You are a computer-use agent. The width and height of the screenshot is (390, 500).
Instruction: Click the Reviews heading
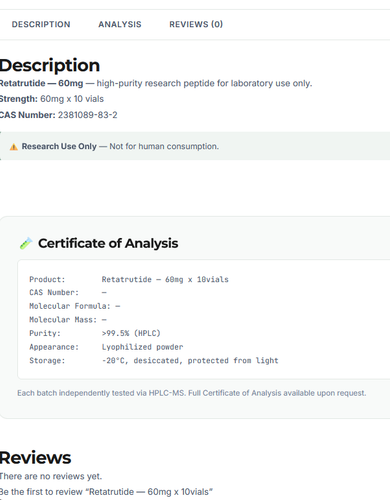point(35,458)
